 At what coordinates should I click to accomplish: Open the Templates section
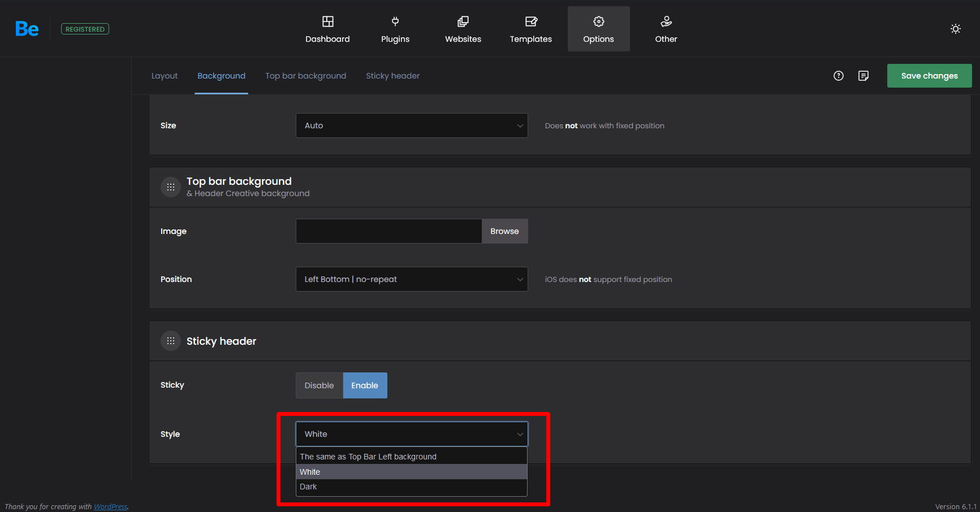[x=531, y=29]
